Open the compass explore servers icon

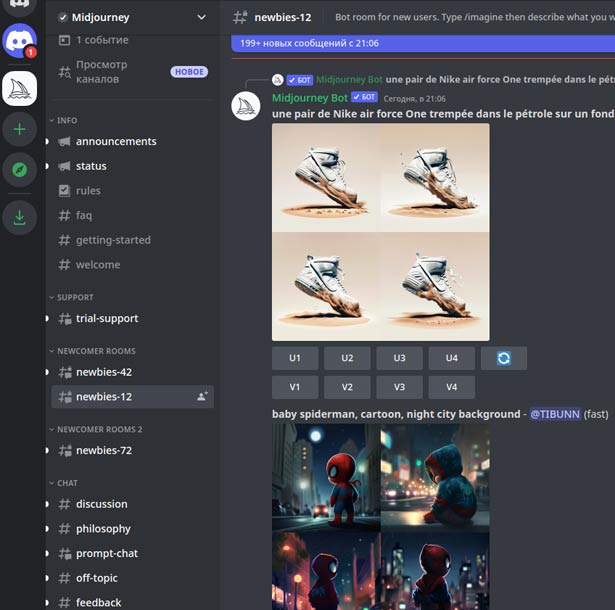19,170
